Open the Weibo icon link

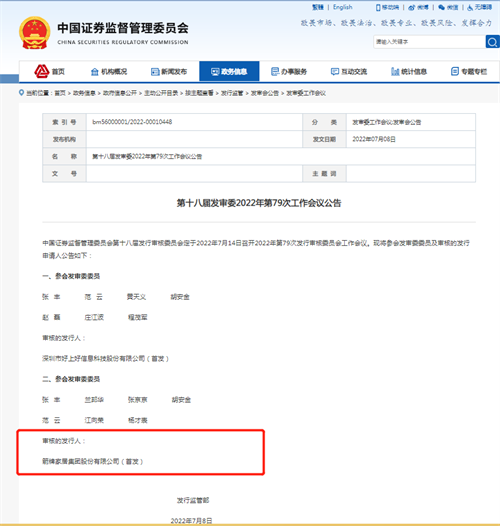411,7
